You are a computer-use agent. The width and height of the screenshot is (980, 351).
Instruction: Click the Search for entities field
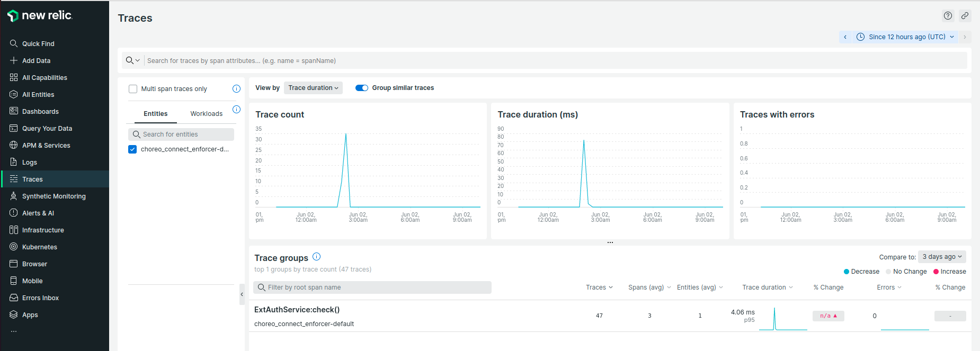[x=181, y=134]
